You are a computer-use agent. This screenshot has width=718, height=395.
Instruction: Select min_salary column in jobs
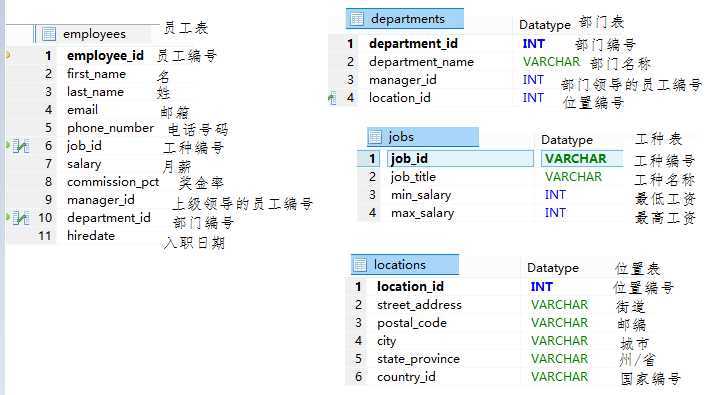pyautogui.click(x=421, y=195)
